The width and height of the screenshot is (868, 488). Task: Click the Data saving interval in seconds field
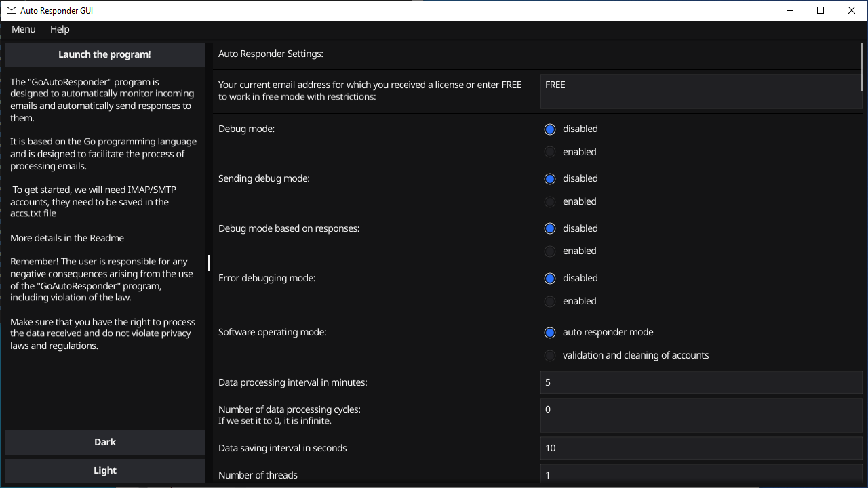point(701,448)
